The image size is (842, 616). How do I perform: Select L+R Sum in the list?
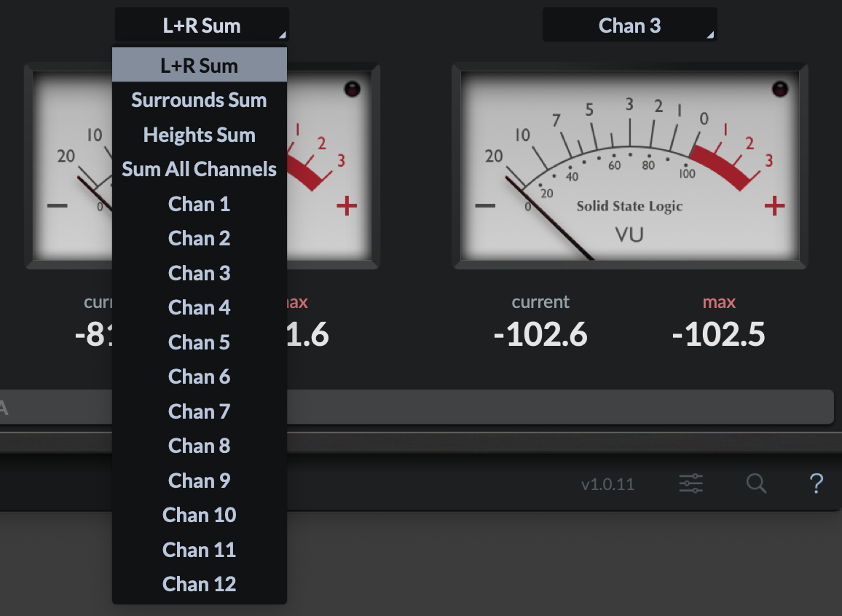[x=199, y=66]
